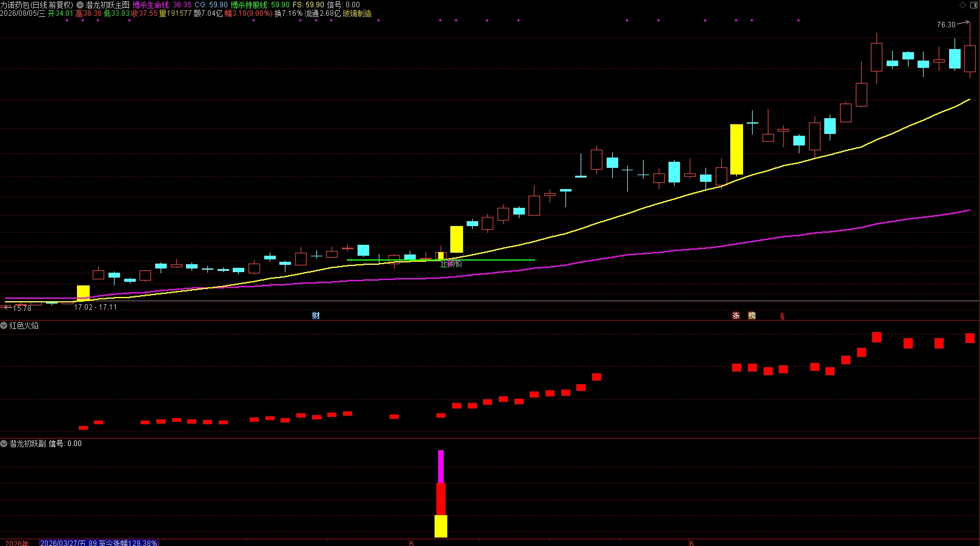Click the 涨 marker icon below chart

pyautogui.click(x=736, y=316)
